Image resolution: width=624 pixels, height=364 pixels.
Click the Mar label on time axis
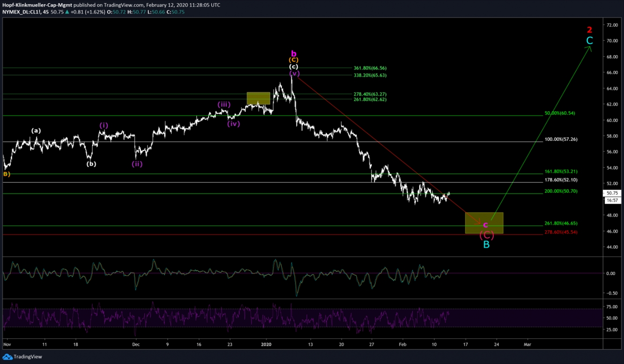[x=527, y=344]
